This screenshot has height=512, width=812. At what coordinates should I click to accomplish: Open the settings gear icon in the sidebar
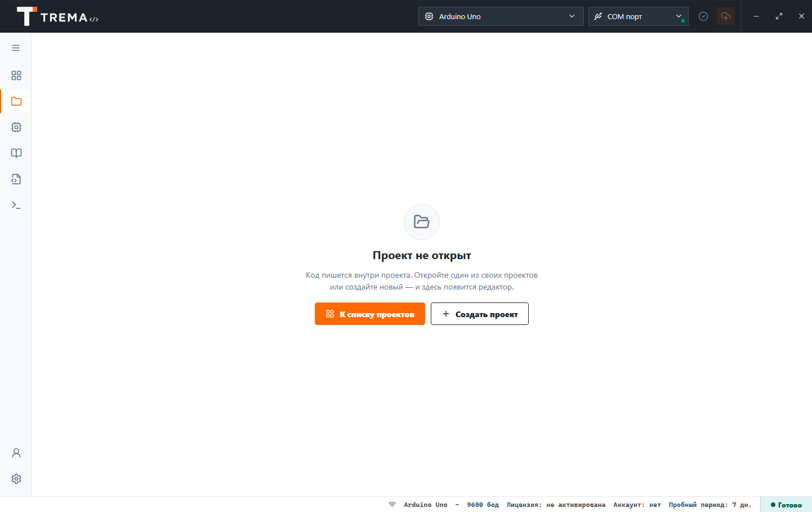coord(16,479)
